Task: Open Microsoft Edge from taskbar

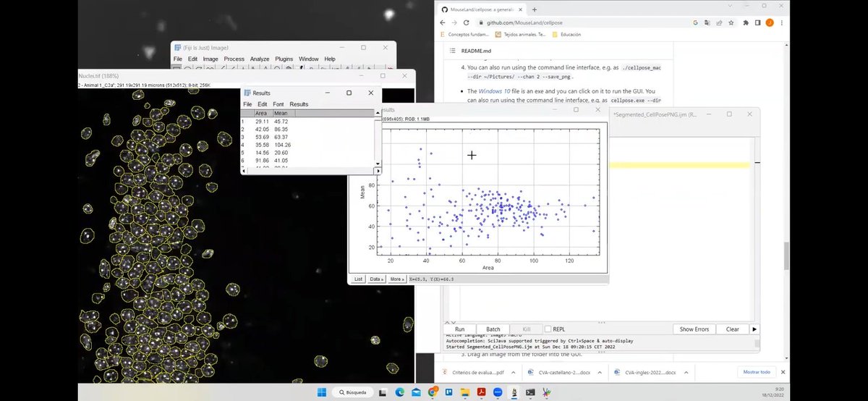Action: (399, 392)
